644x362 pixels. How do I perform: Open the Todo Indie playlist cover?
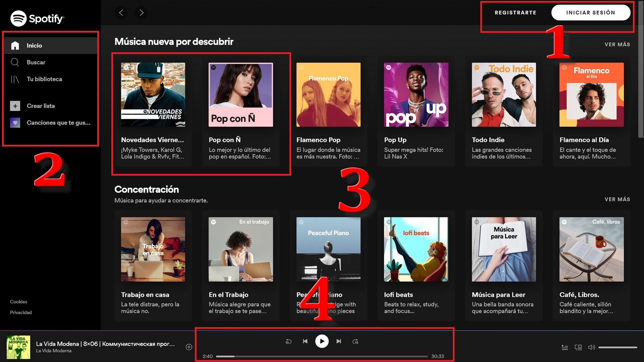(x=504, y=95)
